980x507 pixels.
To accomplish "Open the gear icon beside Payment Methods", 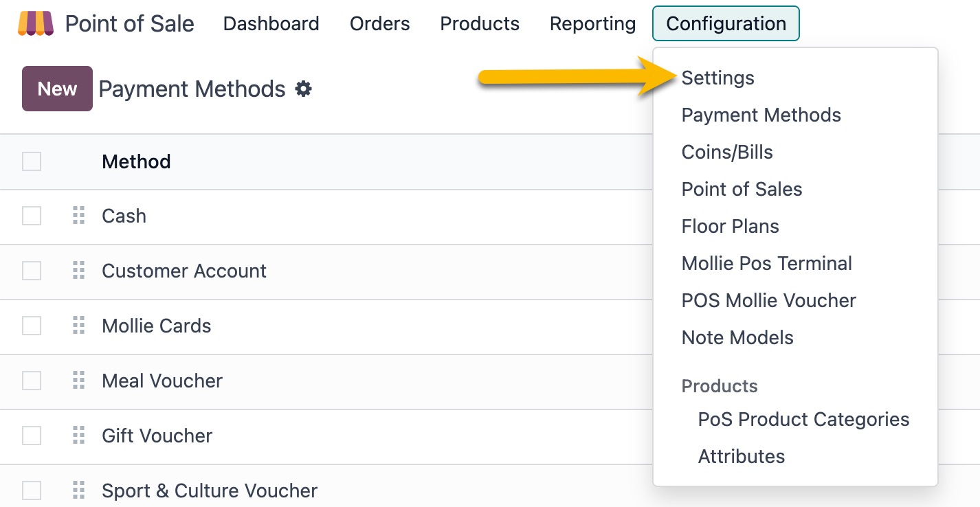I will click(x=303, y=89).
